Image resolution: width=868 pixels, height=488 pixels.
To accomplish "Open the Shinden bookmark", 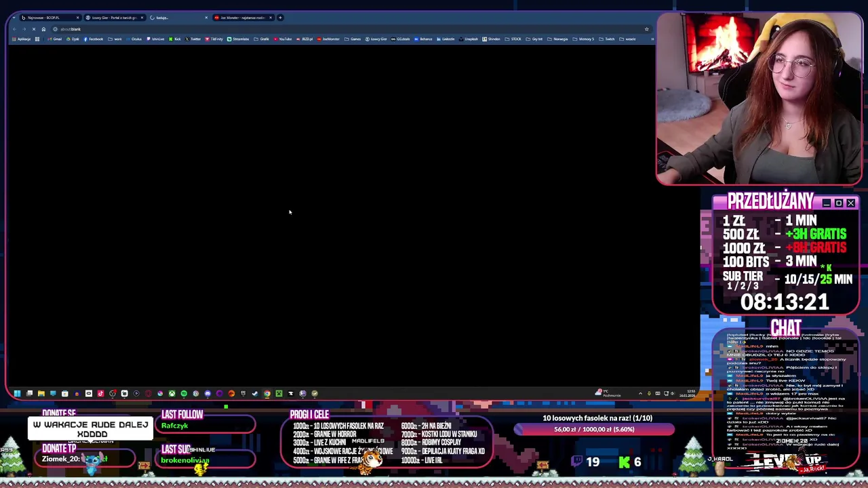I will click(x=491, y=39).
